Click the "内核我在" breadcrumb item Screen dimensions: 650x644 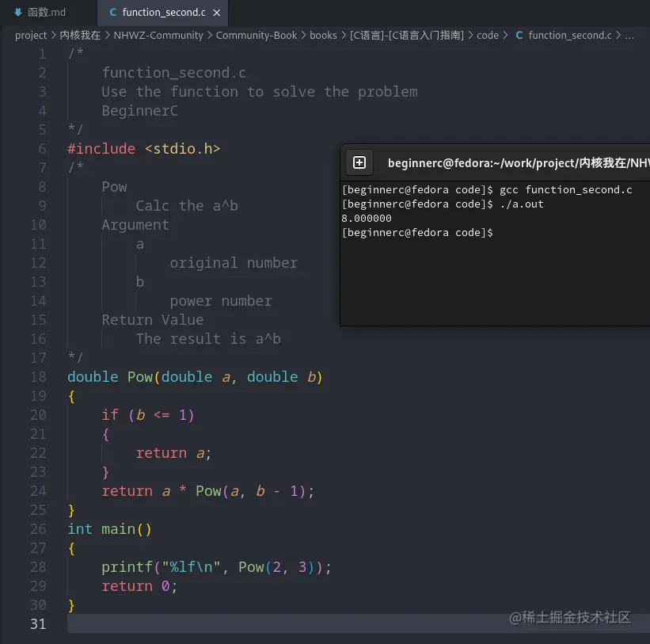click(79, 35)
